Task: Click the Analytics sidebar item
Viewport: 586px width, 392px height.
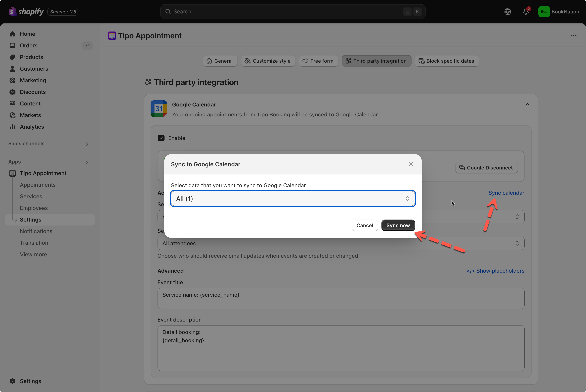Action: (x=32, y=127)
